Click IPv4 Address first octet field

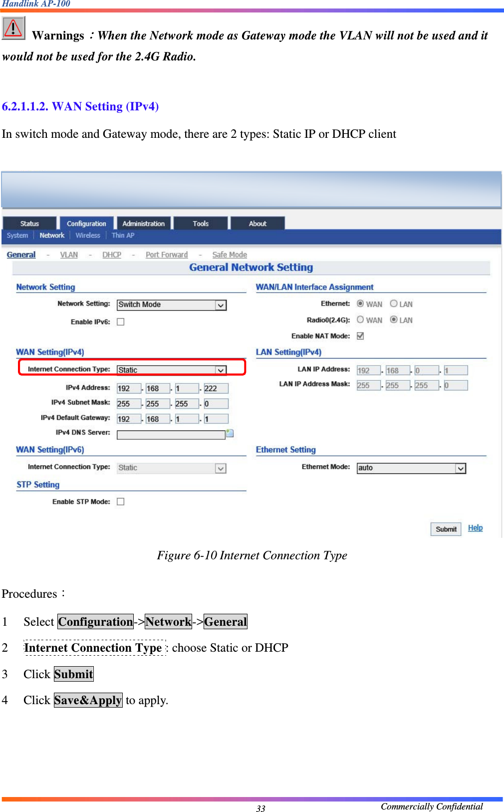click(x=129, y=389)
